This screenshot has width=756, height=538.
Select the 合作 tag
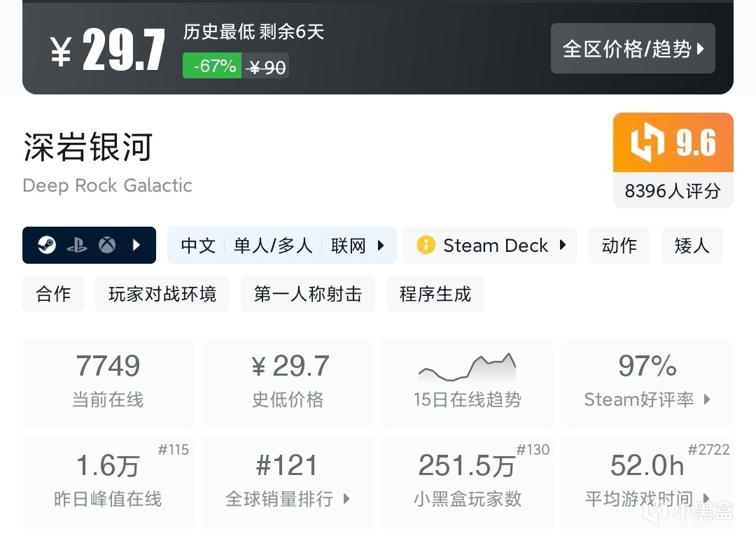pos(53,294)
